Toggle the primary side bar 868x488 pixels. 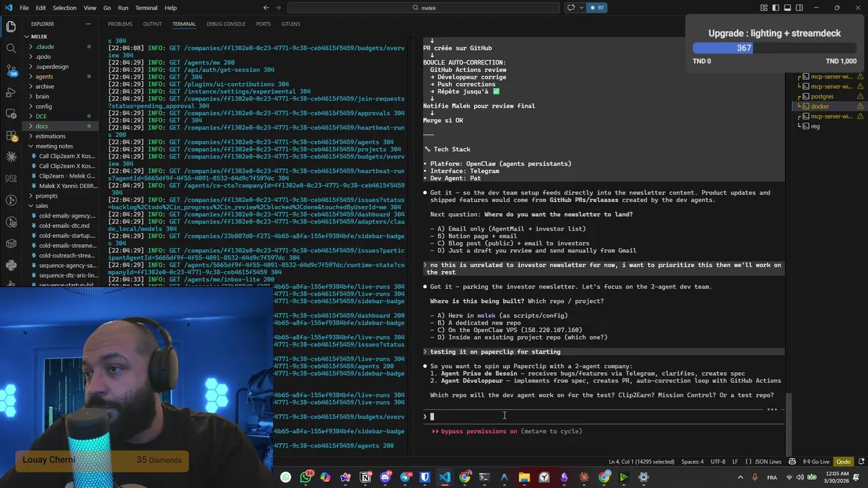[x=776, y=7]
